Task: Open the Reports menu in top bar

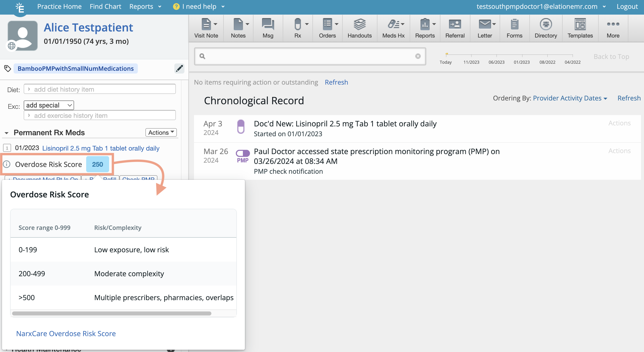Action: 145,7
